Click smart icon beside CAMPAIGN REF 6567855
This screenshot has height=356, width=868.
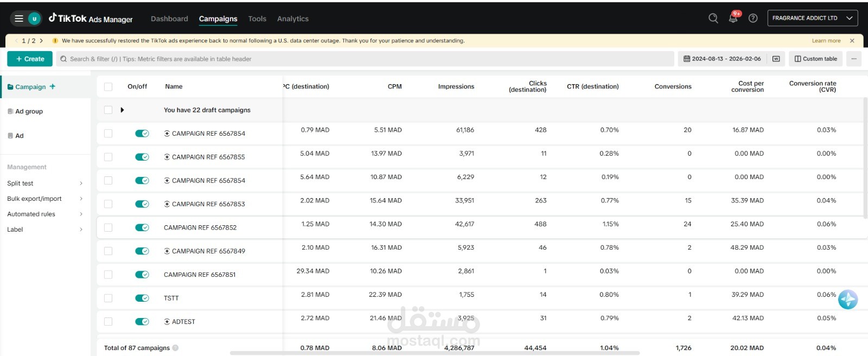tap(167, 157)
